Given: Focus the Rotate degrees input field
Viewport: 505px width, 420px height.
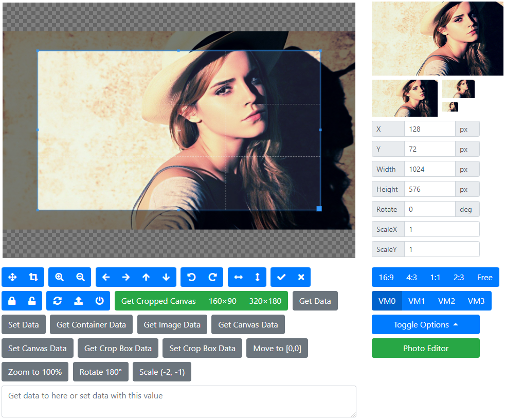Looking at the screenshot, I should [429, 209].
